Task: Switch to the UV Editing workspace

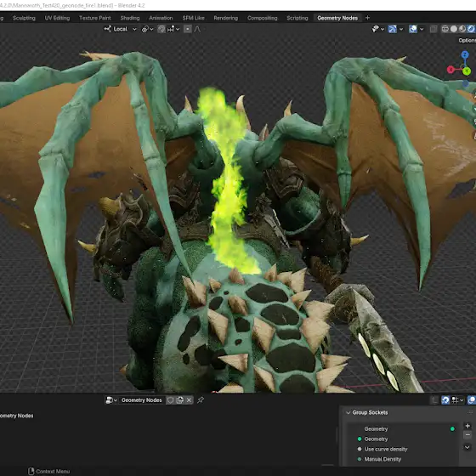Action: click(57, 18)
